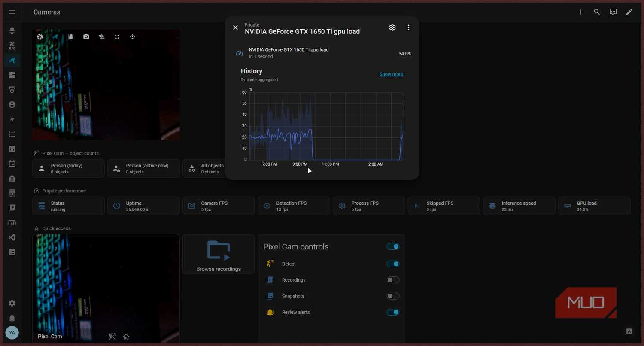Open snapshots camera icon in camera toolbar
The image size is (644, 346).
click(86, 37)
